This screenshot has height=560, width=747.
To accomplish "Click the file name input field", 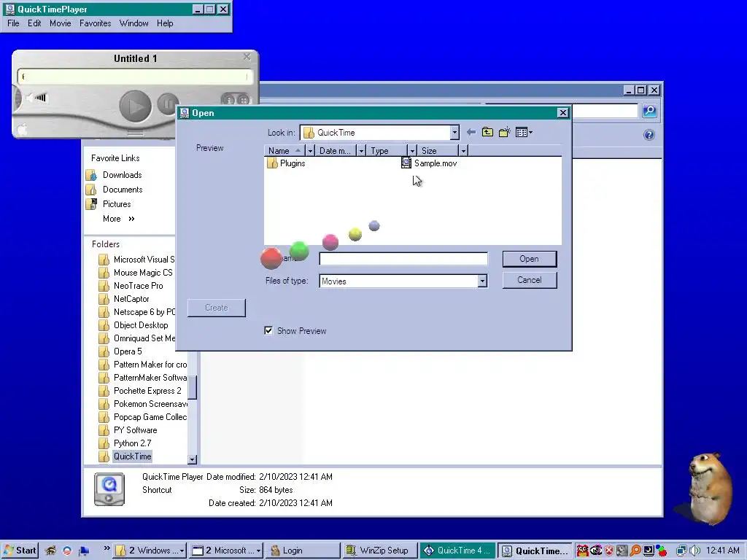I will click(x=403, y=259).
